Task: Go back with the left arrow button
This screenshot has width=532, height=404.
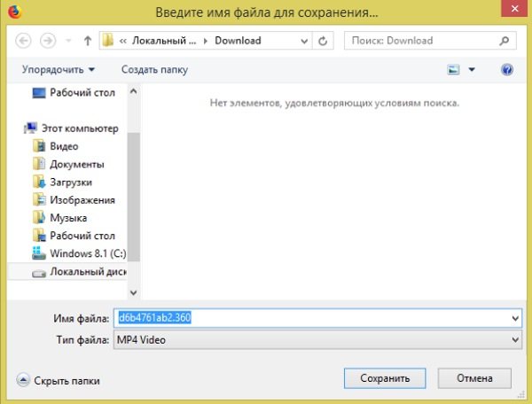Action: pos(23,41)
